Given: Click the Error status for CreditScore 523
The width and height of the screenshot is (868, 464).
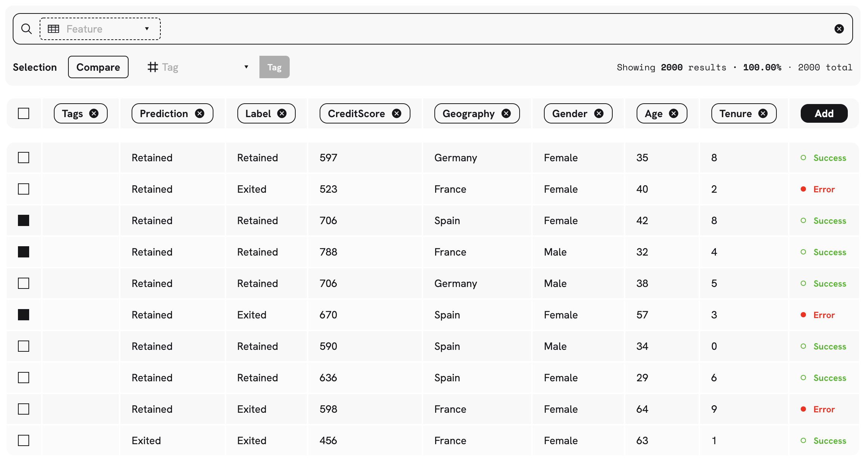Looking at the screenshot, I should tap(824, 189).
